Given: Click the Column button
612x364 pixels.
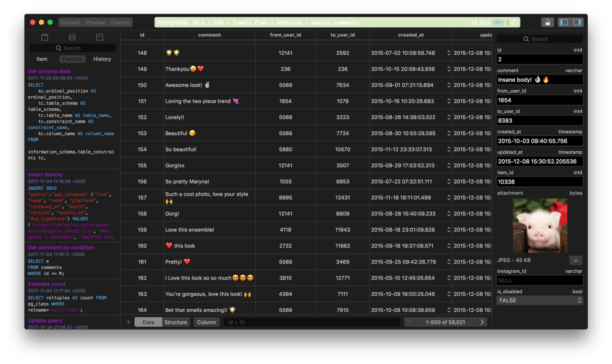Looking at the screenshot, I should 207,322.
